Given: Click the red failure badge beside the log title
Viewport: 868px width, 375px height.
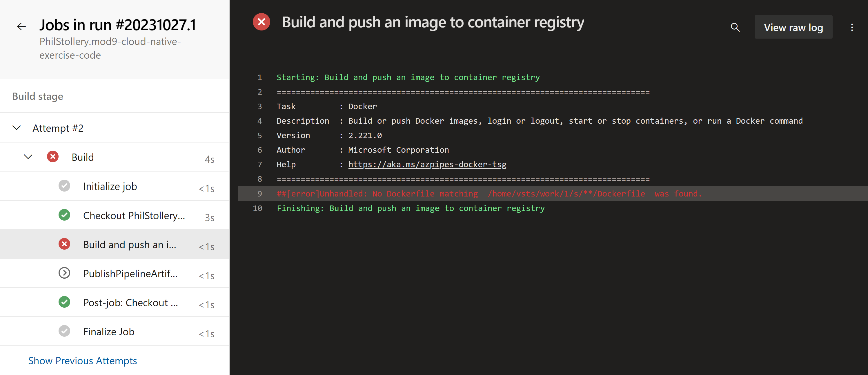Looking at the screenshot, I should pos(262,21).
